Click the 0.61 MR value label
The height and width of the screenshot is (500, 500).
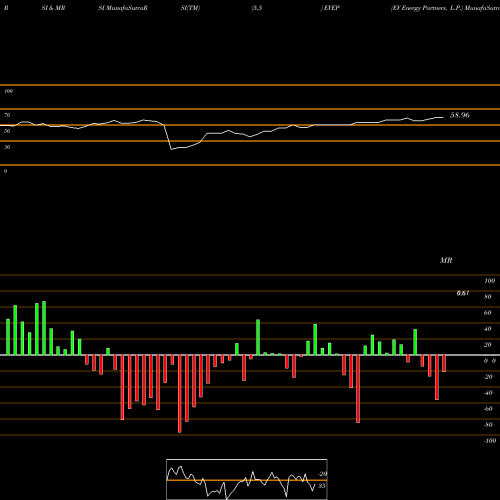(x=463, y=293)
